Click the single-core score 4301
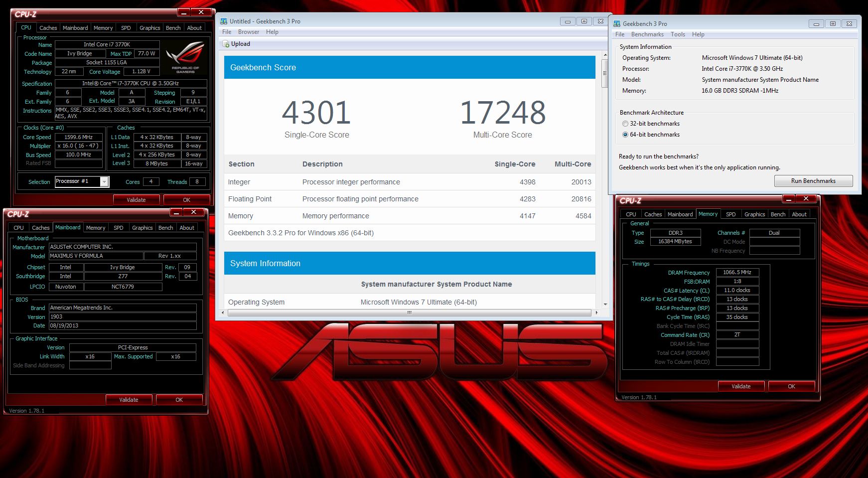The width and height of the screenshot is (868, 478). coord(316,113)
